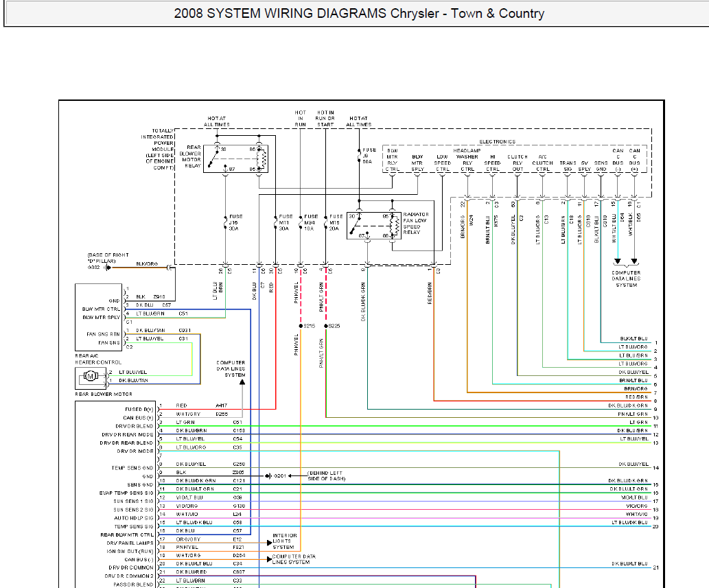Click the Radiator Fan Low Speed Relay symbol
The width and height of the screenshot is (709, 588).
pos(374,225)
